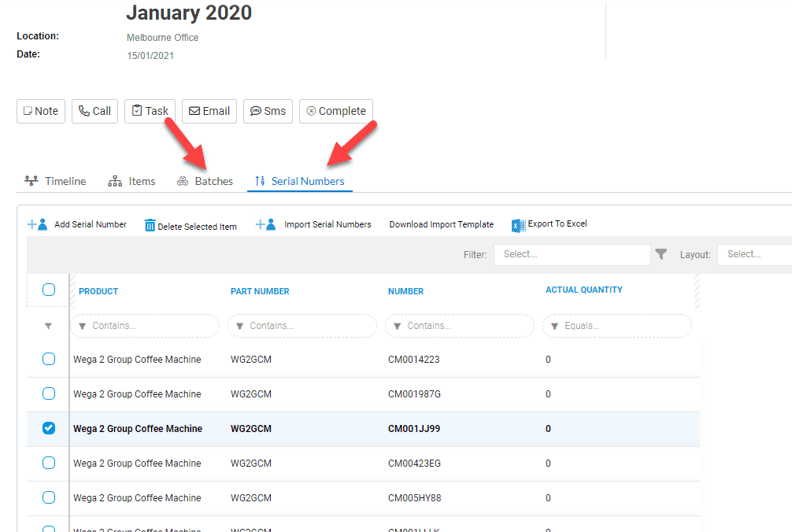Click the Timeline tab icon
Screen dimensions: 792x532
point(31,181)
